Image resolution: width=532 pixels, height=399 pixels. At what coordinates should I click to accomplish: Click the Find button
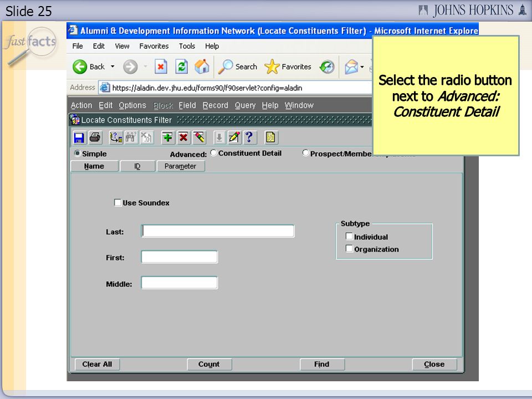click(x=322, y=365)
